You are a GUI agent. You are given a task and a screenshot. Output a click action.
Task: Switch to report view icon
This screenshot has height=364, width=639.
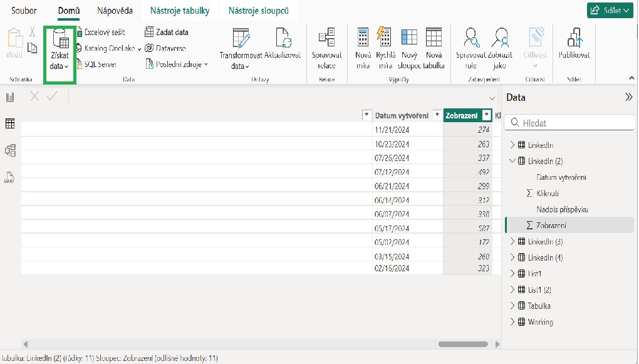coord(10,97)
